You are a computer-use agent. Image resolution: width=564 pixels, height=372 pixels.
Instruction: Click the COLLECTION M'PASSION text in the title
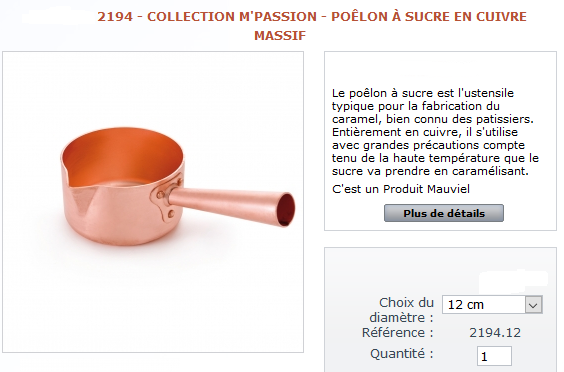coord(232,17)
